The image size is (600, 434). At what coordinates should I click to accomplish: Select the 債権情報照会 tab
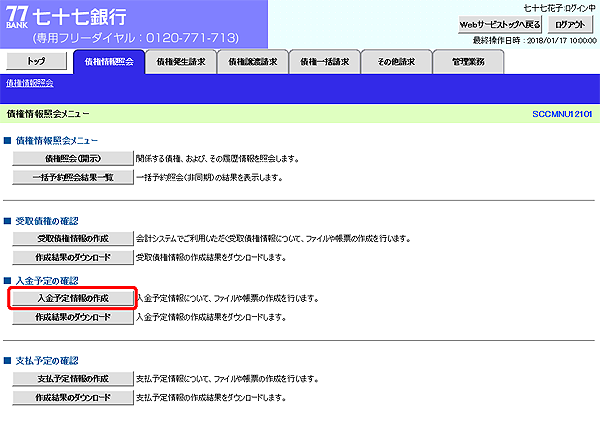pos(109,62)
